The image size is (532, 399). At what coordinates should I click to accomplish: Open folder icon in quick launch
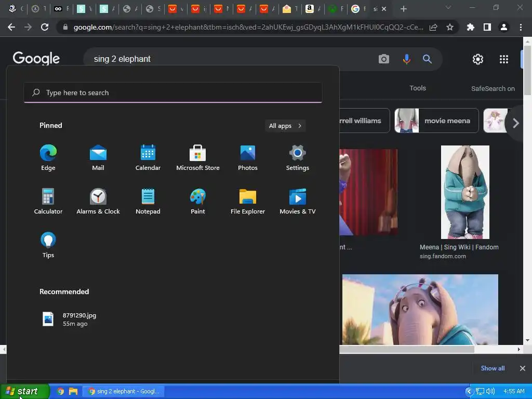(73, 391)
